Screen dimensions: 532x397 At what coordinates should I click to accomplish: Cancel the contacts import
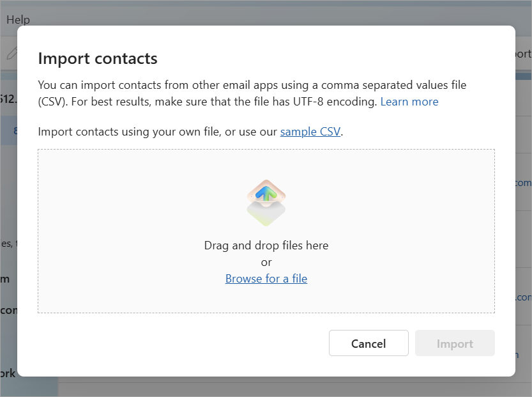point(369,343)
